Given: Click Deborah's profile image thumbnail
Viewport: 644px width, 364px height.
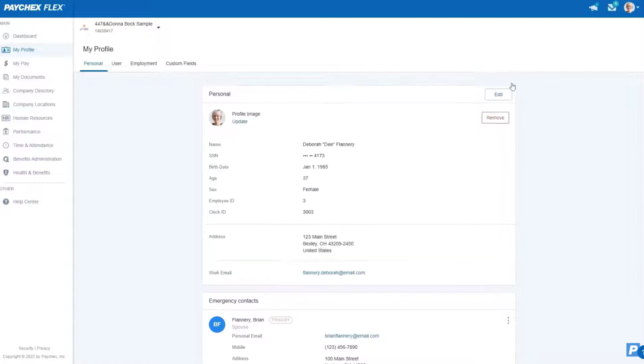Looking at the screenshot, I should 217,118.
